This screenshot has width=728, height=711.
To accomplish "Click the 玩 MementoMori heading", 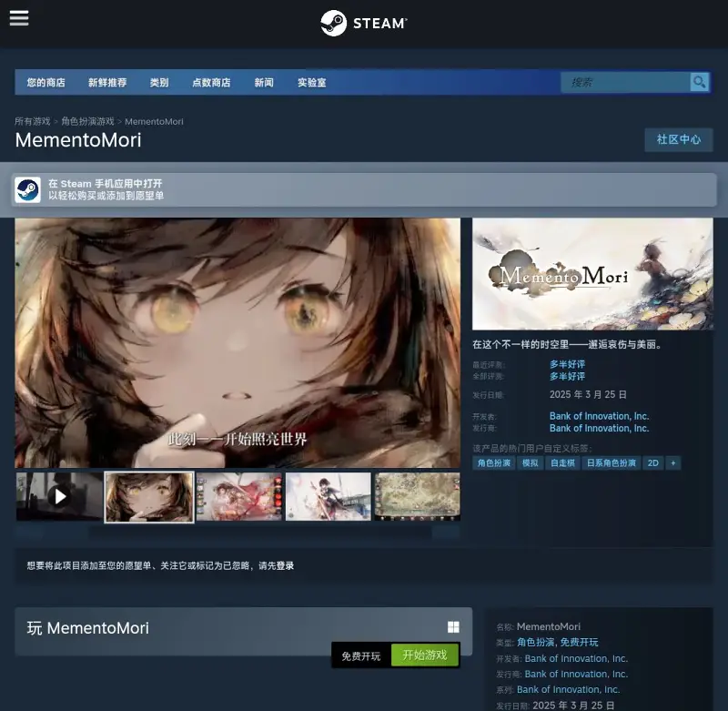I will (x=87, y=628).
